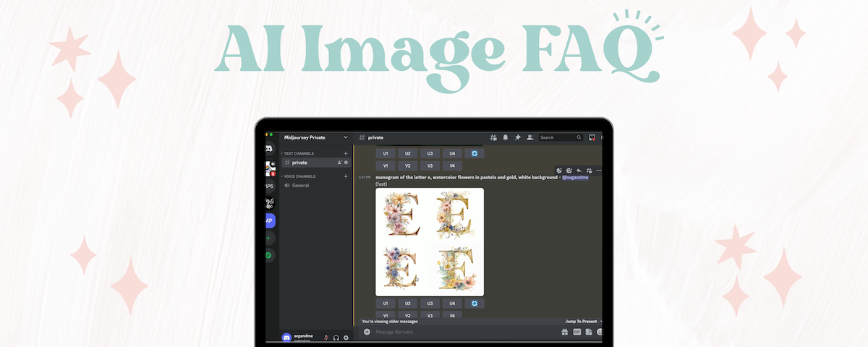Click the @svgandme mention
Image resolution: width=868 pixels, height=347 pixels.
[x=575, y=177]
